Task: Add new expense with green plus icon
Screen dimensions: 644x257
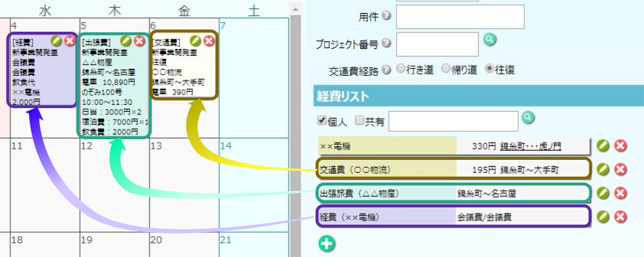Action: 327,243
